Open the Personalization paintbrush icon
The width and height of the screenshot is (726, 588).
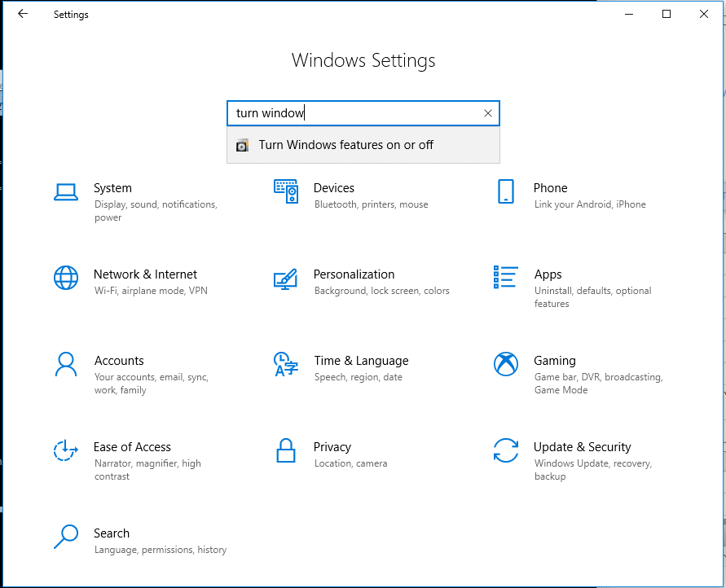pos(285,279)
